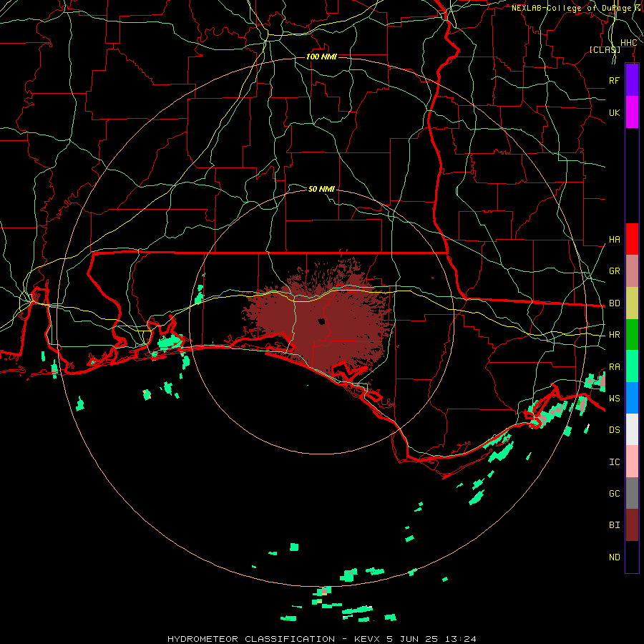Click the HHC product label

(628, 43)
